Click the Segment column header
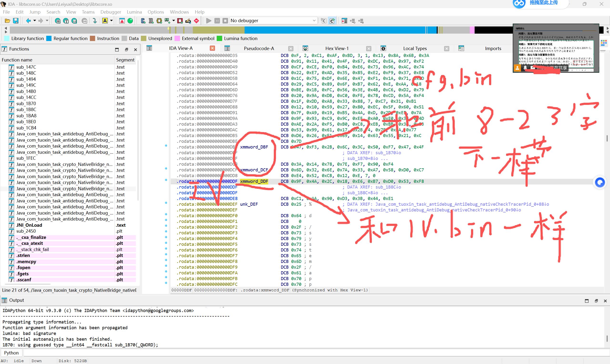The image size is (610, 364). coord(125,60)
